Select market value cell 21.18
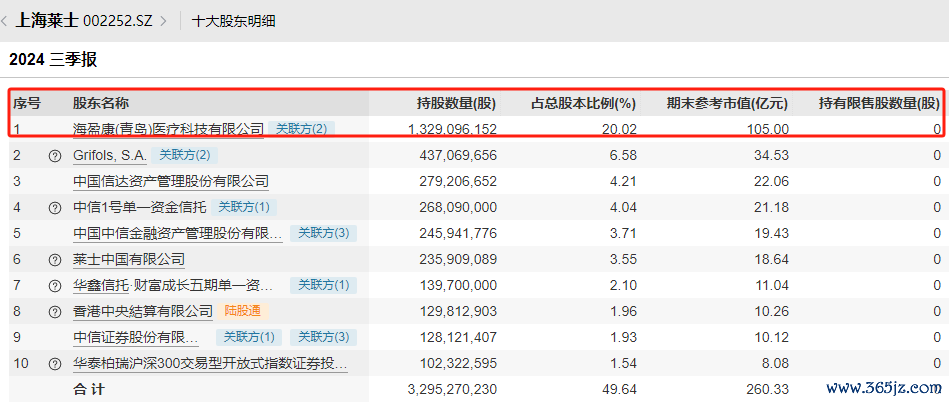Image resolution: width=949 pixels, height=403 pixels. pyautogui.click(x=772, y=208)
